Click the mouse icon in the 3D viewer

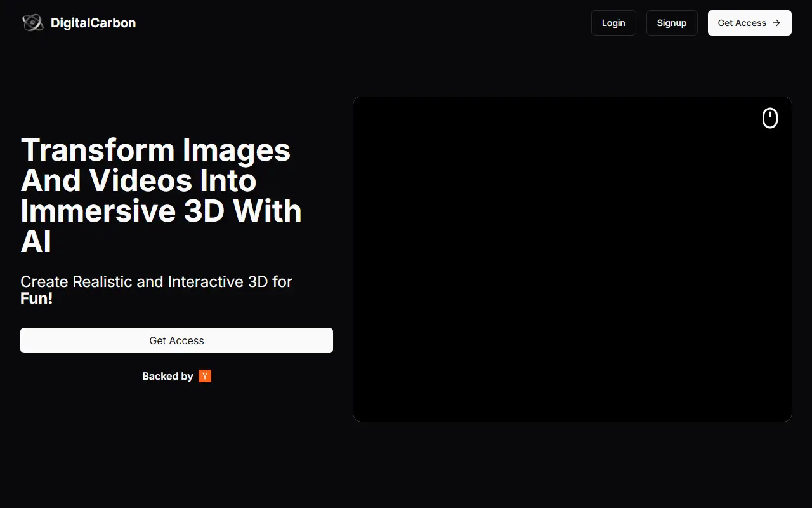pyautogui.click(x=769, y=118)
